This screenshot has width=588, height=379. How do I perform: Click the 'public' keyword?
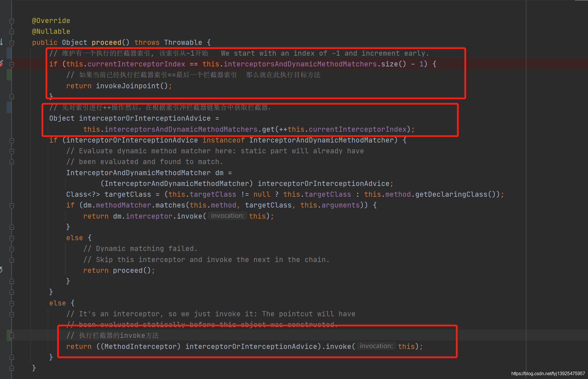click(x=45, y=43)
